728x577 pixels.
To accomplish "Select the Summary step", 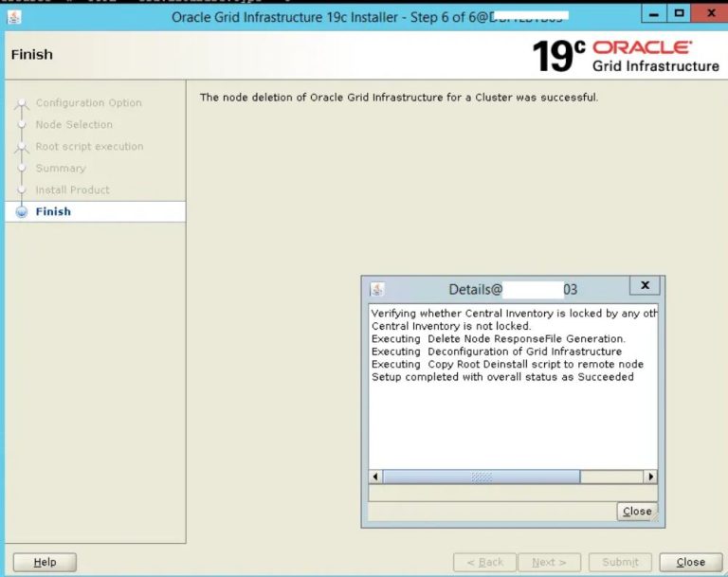I will pyautogui.click(x=61, y=168).
